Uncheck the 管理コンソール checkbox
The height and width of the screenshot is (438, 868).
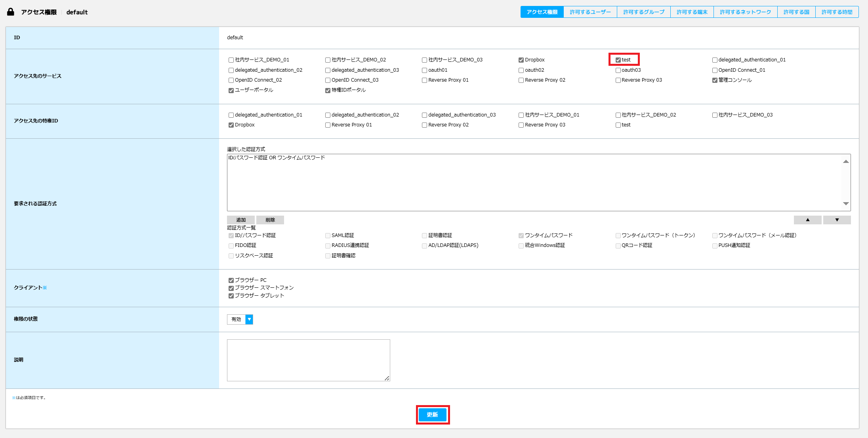pyautogui.click(x=715, y=80)
